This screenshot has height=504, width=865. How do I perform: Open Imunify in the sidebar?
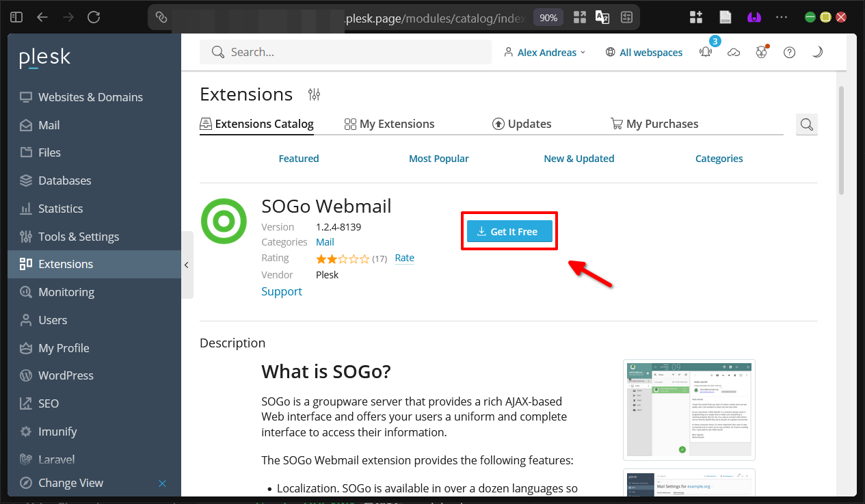pyautogui.click(x=94, y=432)
